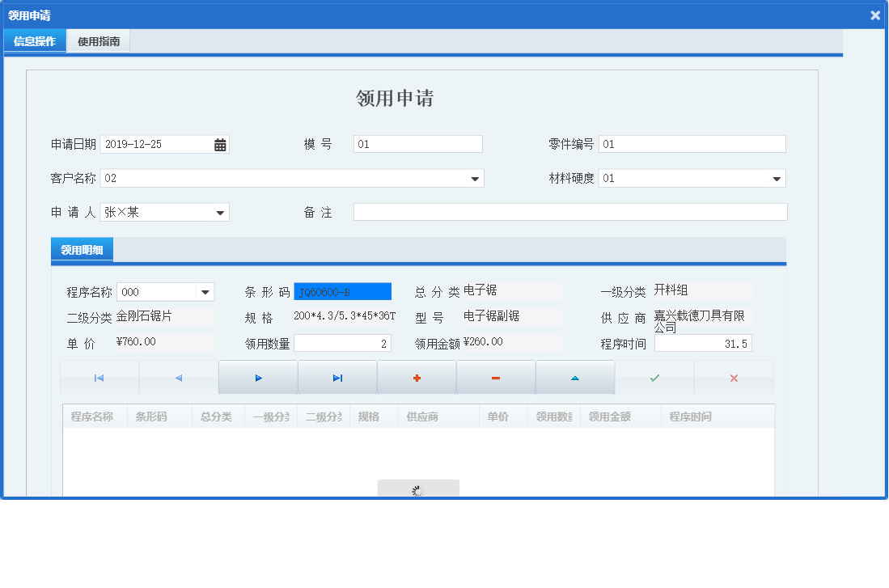Switch to the 使用指南 tab
889x588 pixels.
point(99,41)
